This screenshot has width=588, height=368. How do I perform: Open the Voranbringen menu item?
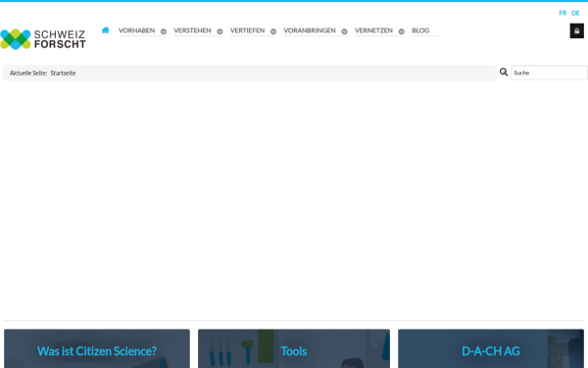[x=310, y=30]
